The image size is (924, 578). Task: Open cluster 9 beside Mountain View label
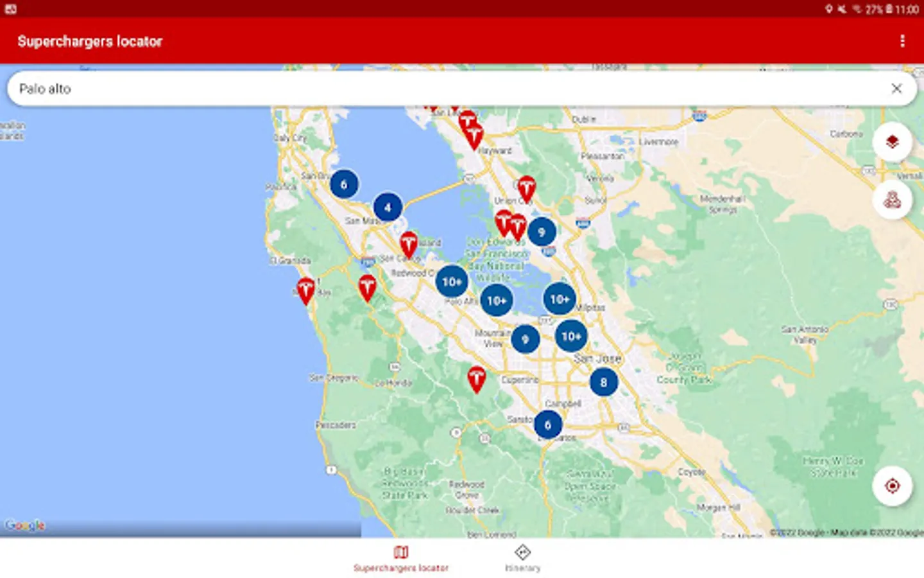pyautogui.click(x=525, y=339)
